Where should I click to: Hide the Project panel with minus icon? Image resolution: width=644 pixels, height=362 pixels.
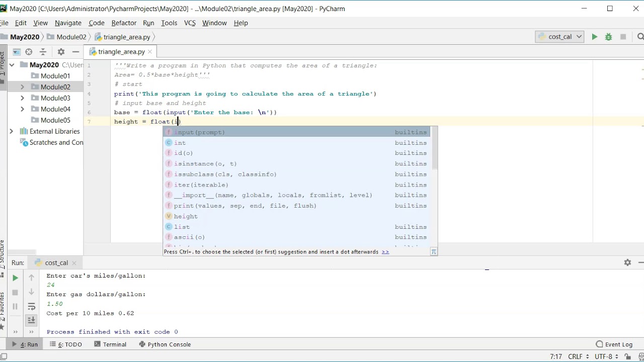(x=75, y=52)
